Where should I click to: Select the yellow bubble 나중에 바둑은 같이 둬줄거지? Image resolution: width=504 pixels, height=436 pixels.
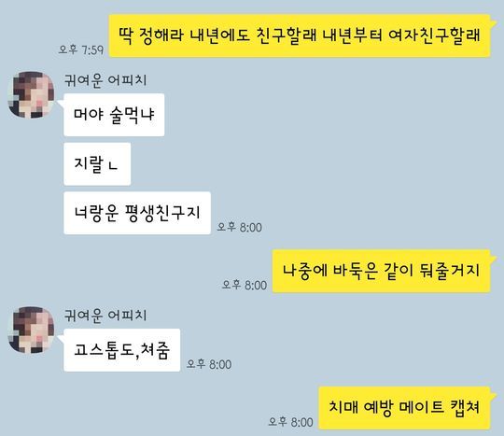[381, 271]
